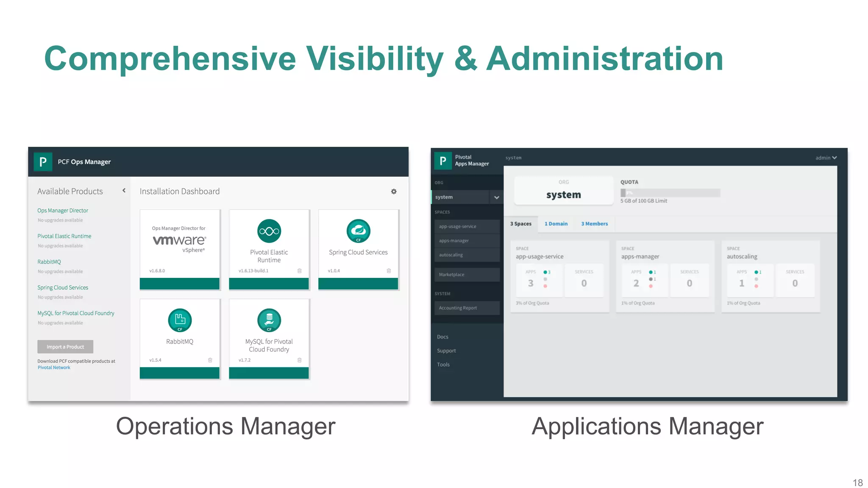Open the admin user menu

(826, 158)
